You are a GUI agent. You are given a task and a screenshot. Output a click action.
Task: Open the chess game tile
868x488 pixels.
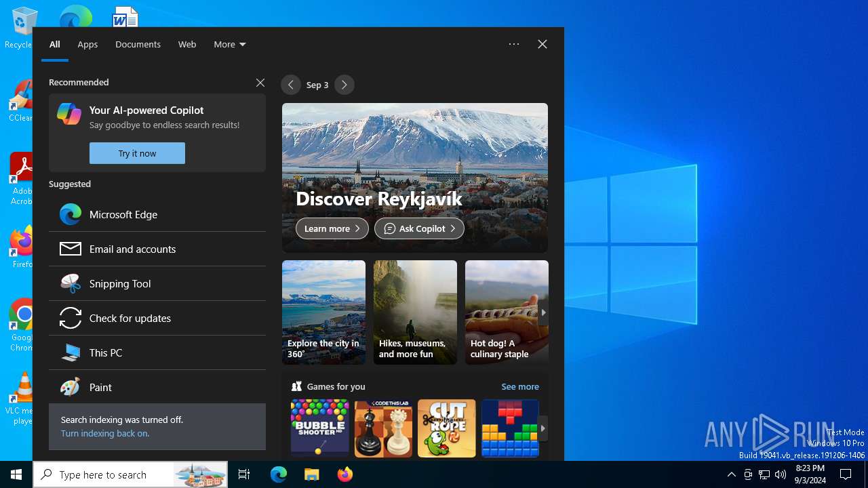(x=383, y=428)
